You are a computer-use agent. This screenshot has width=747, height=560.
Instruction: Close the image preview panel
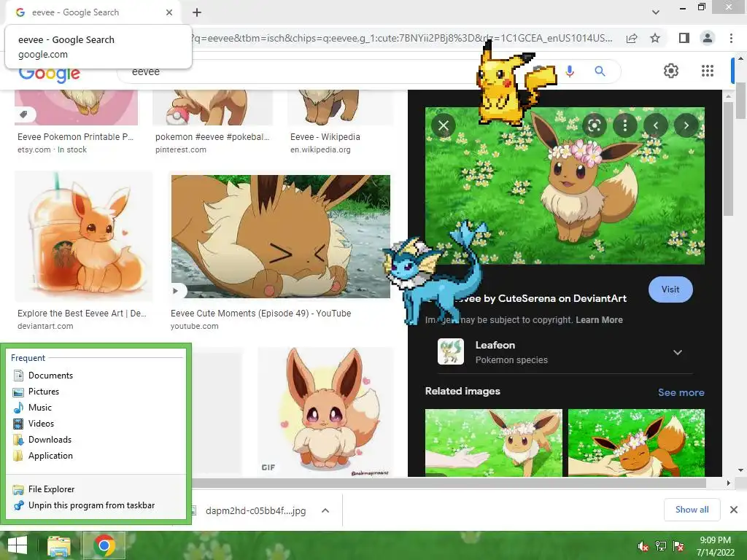pos(444,125)
